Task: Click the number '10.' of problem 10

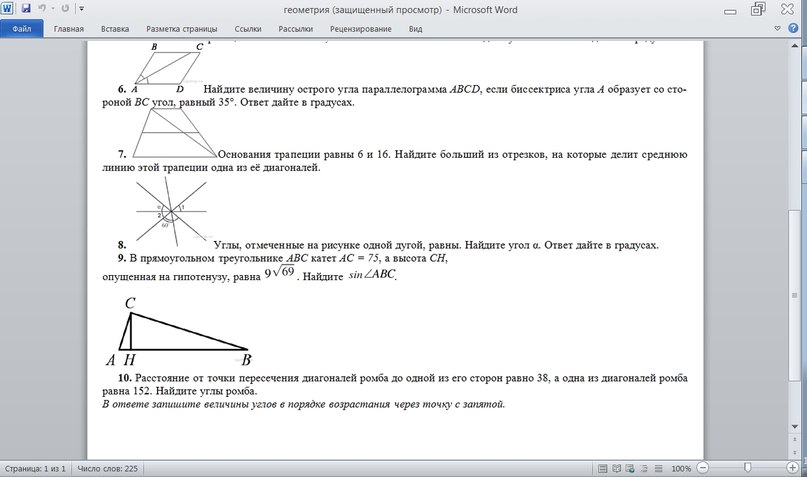Action: 125,378
